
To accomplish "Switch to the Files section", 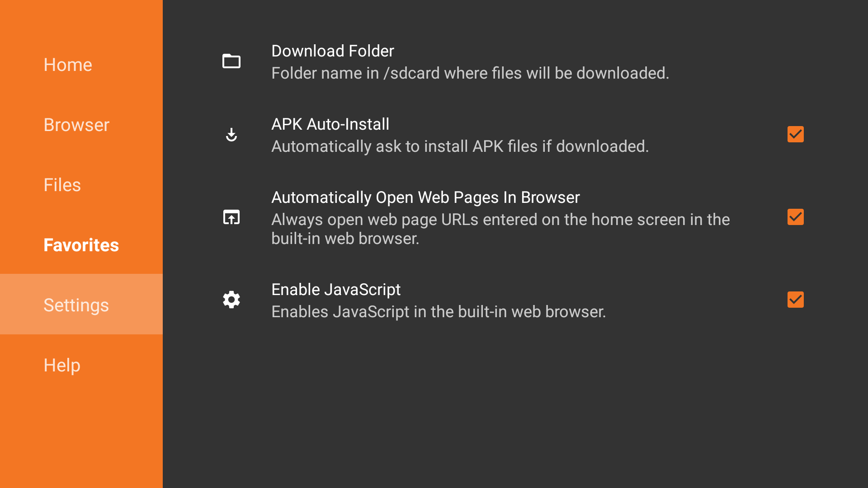I will (x=62, y=185).
